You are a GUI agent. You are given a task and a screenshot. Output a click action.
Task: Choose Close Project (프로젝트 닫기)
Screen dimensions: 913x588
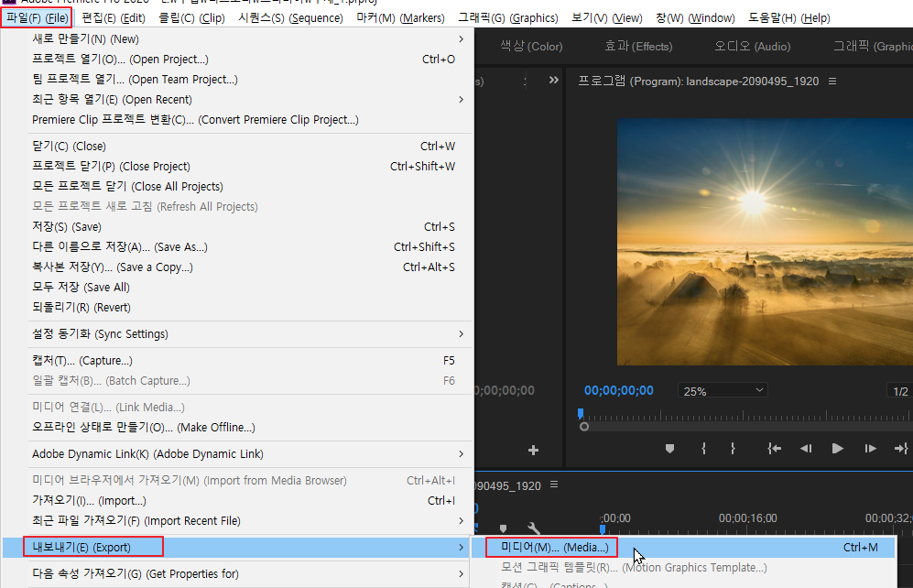click(249, 167)
